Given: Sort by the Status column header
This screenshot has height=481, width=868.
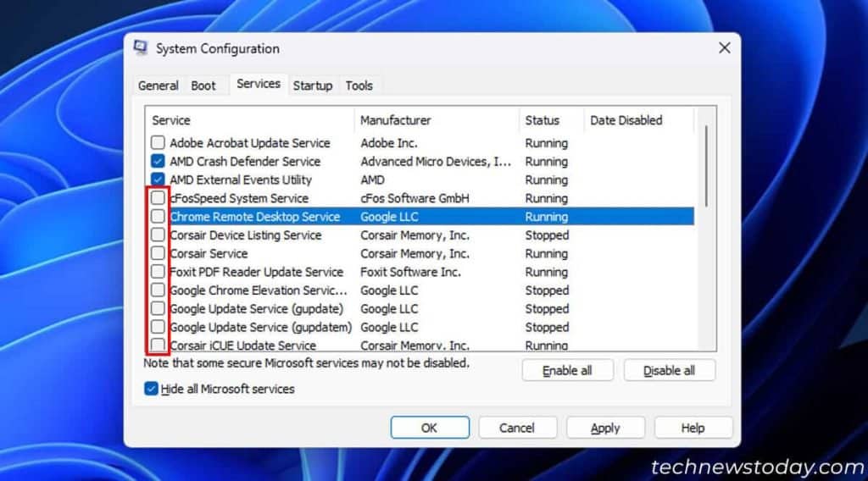Looking at the screenshot, I should 551,120.
